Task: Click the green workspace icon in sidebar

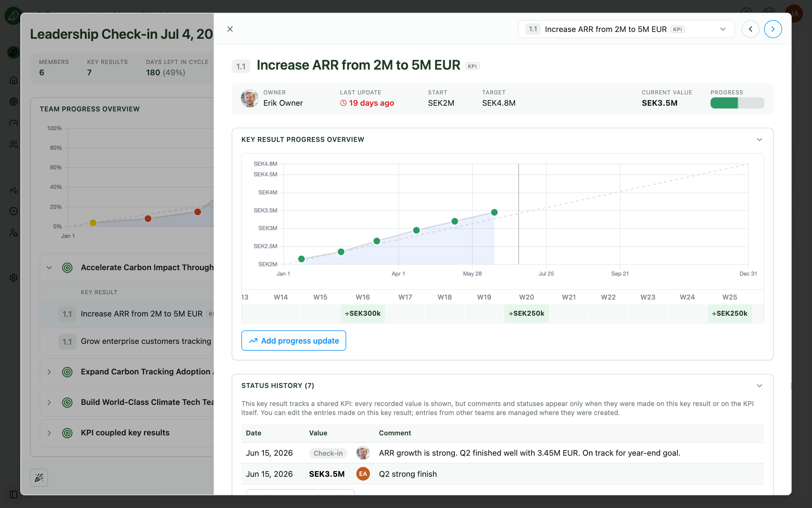Action: (14, 52)
